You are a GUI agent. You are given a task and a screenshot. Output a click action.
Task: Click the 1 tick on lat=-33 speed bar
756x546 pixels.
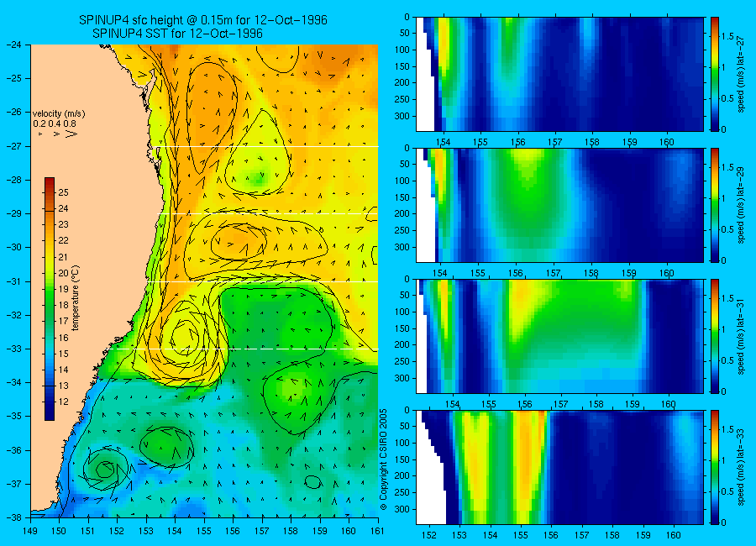723,460
